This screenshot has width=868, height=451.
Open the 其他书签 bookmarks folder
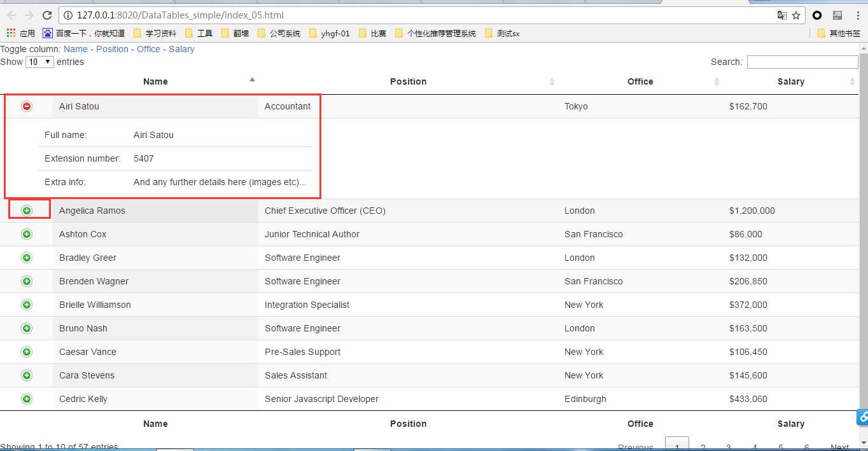tap(839, 33)
